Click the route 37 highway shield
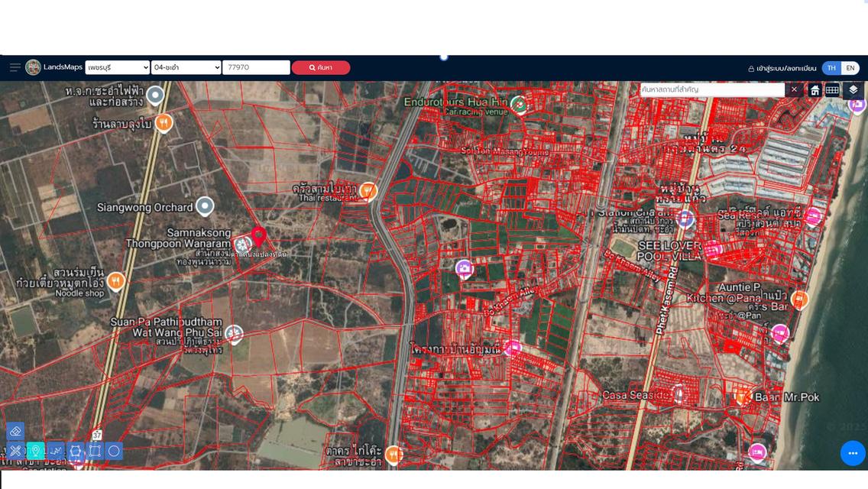The width and height of the screenshot is (868, 489). pyautogui.click(x=98, y=436)
